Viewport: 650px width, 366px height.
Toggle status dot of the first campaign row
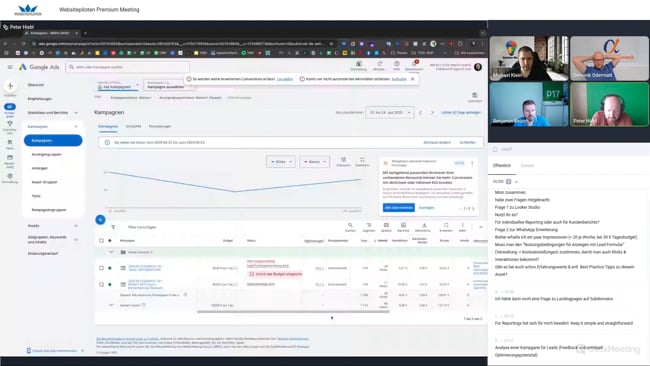tap(110, 268)
